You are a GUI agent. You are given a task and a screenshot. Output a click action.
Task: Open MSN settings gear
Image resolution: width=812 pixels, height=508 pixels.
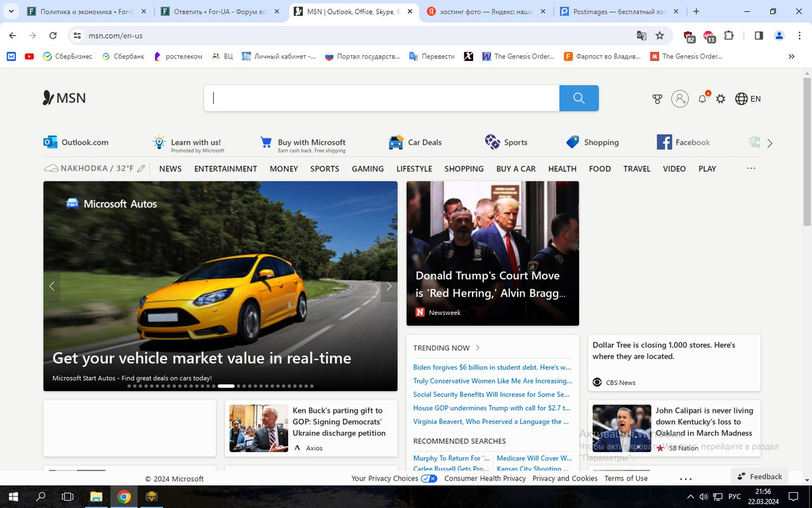[721, 98]
